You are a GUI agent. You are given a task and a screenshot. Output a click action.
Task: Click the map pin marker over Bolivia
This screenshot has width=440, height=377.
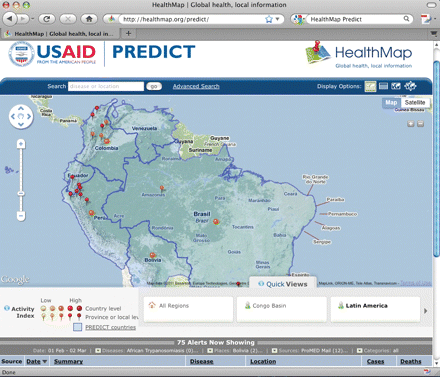click(152, 256)
